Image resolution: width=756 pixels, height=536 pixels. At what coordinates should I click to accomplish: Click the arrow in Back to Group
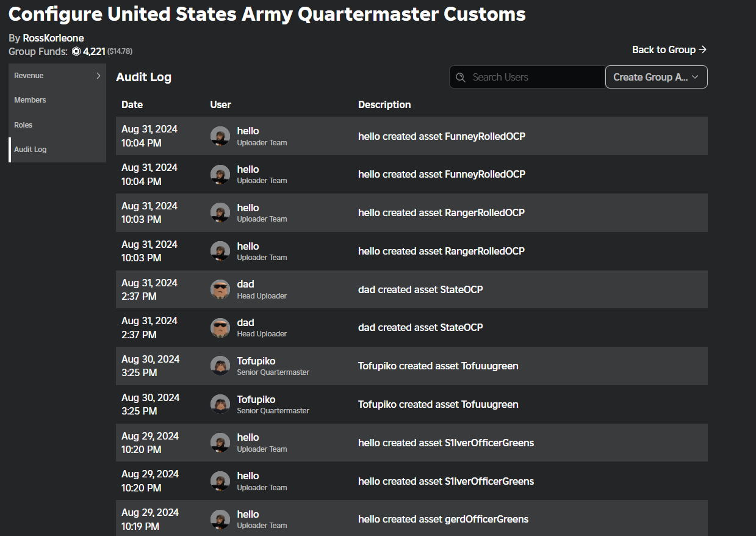click(702, 49)
